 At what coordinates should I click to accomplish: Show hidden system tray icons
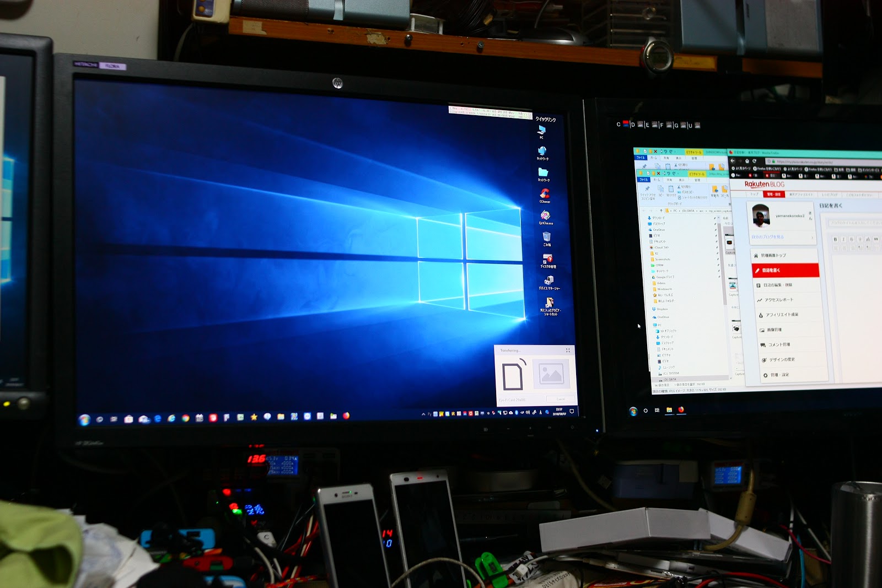point(423,413)
